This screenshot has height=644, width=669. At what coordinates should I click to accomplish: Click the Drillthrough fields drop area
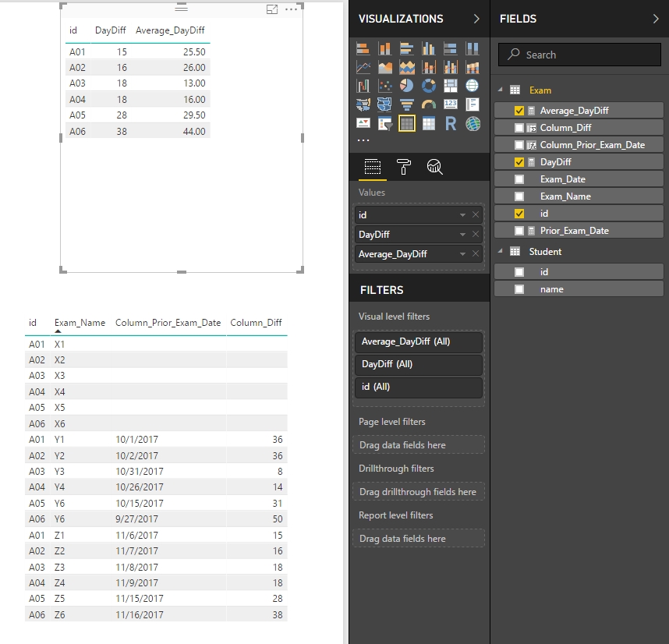[x=419, y=492]
